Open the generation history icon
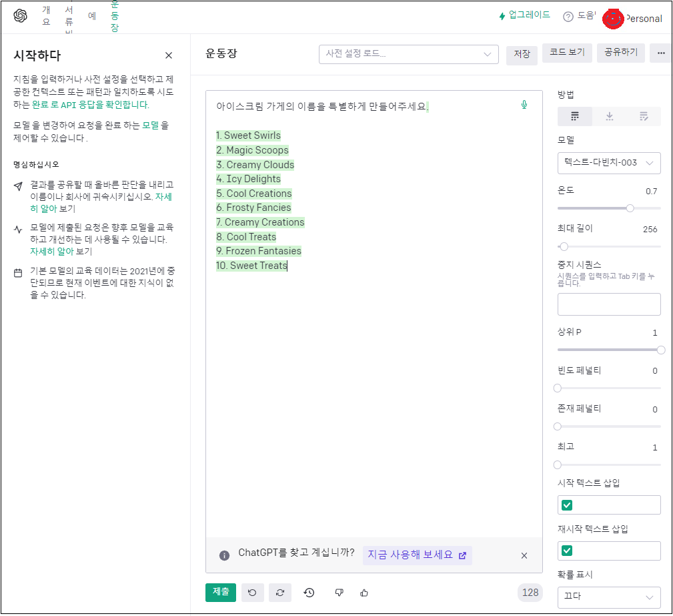Image resolution: width=673 pixels, height=616 pixels. (x=309, y=593)
